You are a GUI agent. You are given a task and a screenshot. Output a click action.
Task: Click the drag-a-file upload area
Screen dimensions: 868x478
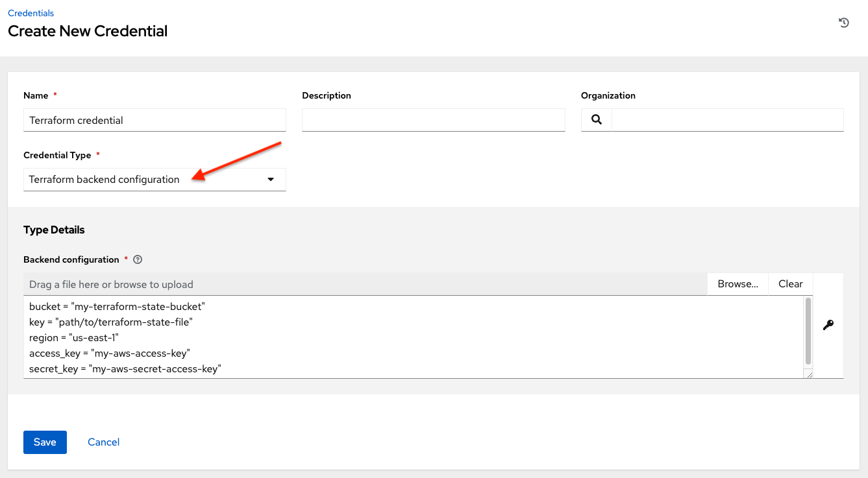pos(364,284)
